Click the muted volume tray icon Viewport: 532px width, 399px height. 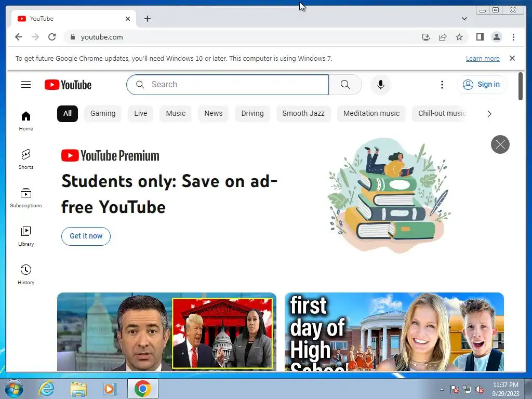[x=480, y=389]
